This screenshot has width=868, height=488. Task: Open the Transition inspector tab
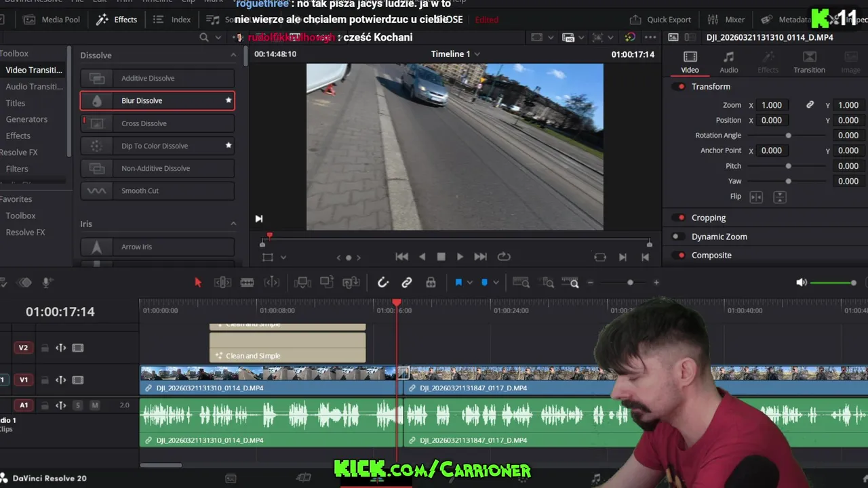(x=809, y=62)
